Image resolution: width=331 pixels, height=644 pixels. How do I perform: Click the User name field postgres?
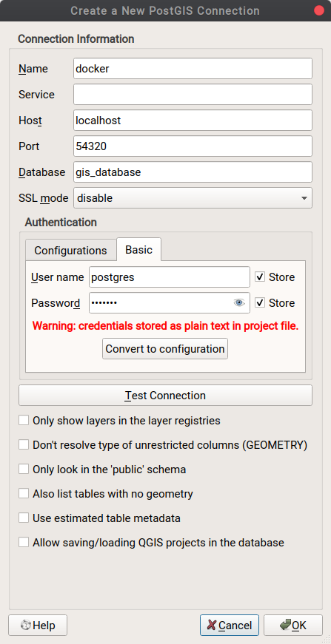[x=170, y=277]
